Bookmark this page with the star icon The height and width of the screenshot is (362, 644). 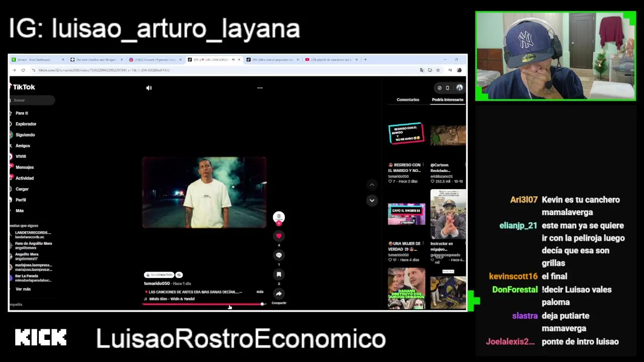[x=438, y=70]
